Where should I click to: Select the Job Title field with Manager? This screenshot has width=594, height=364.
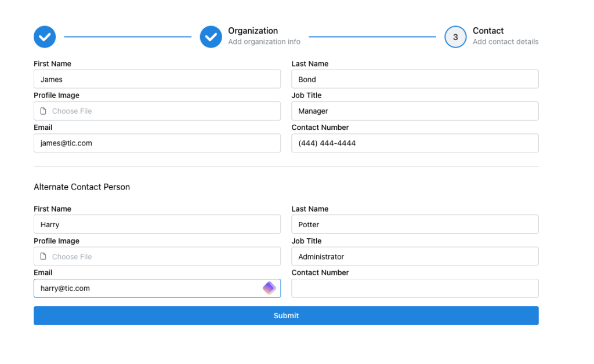point(415,111)
